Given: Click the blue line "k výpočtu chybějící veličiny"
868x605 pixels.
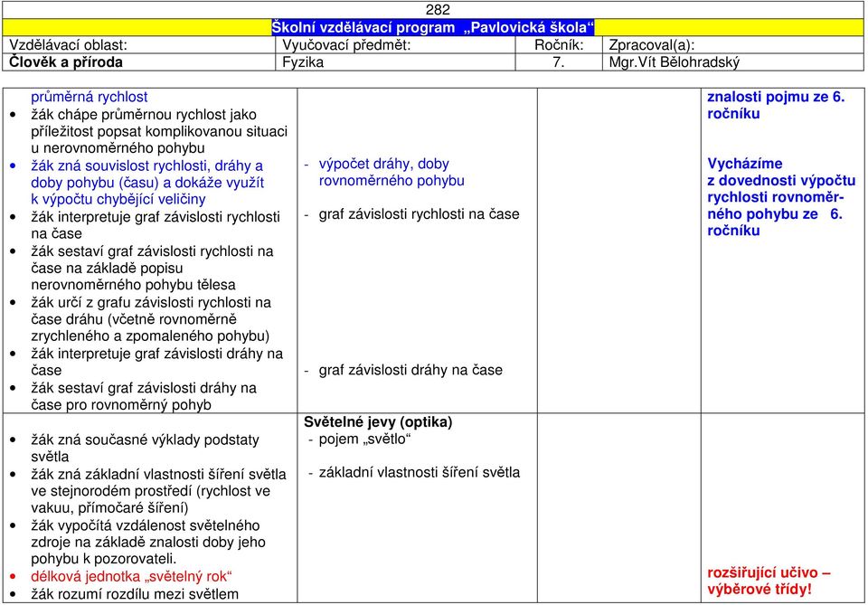Looking at the screenshot, I should pyautogui.click(x=118, y=199).
